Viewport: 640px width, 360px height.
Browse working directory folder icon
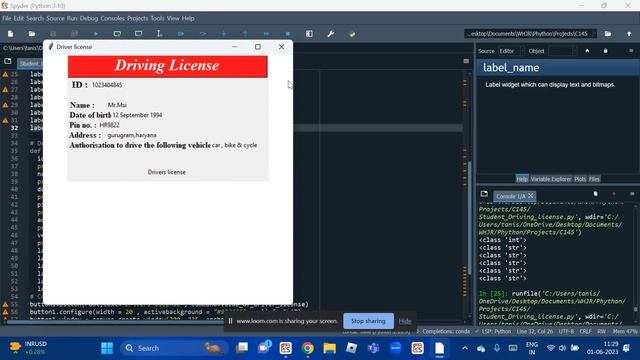608,34
